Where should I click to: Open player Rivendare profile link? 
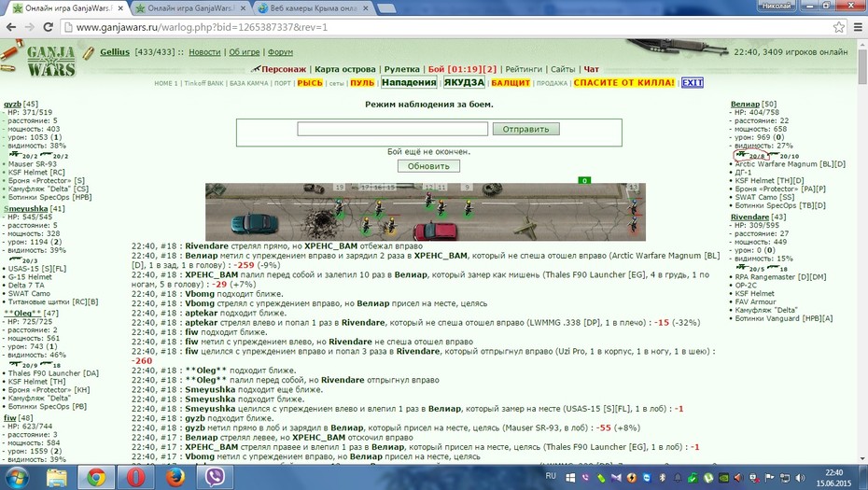point(749,217)
